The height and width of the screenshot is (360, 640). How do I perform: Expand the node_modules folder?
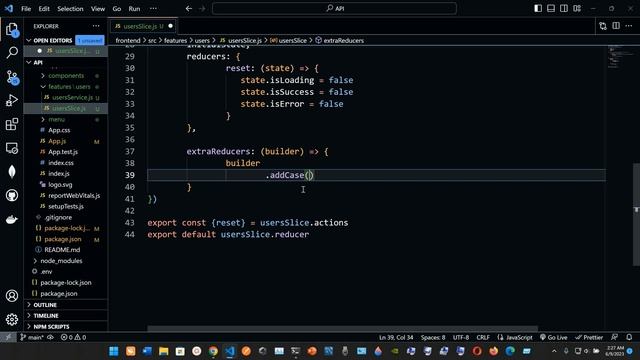[61, 261]
